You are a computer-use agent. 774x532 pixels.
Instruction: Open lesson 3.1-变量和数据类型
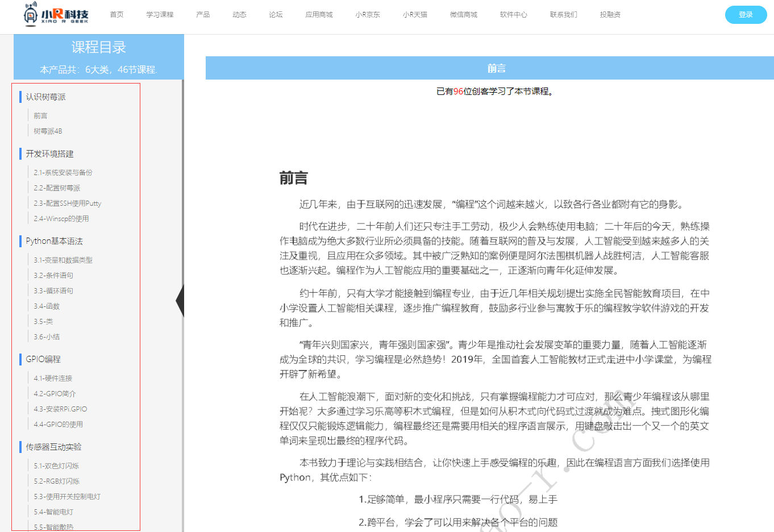(x=63, y=260)
